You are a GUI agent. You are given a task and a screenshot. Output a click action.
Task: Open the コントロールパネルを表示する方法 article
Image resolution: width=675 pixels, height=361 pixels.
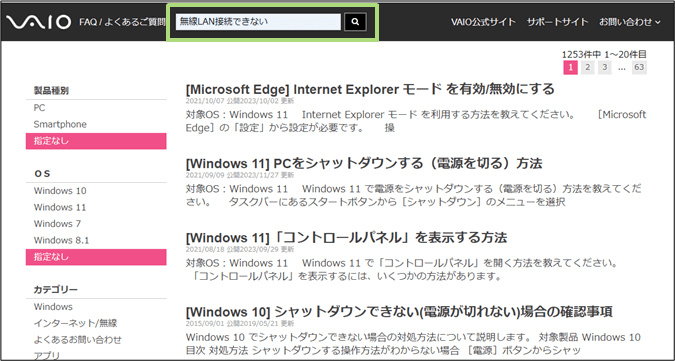346,238
